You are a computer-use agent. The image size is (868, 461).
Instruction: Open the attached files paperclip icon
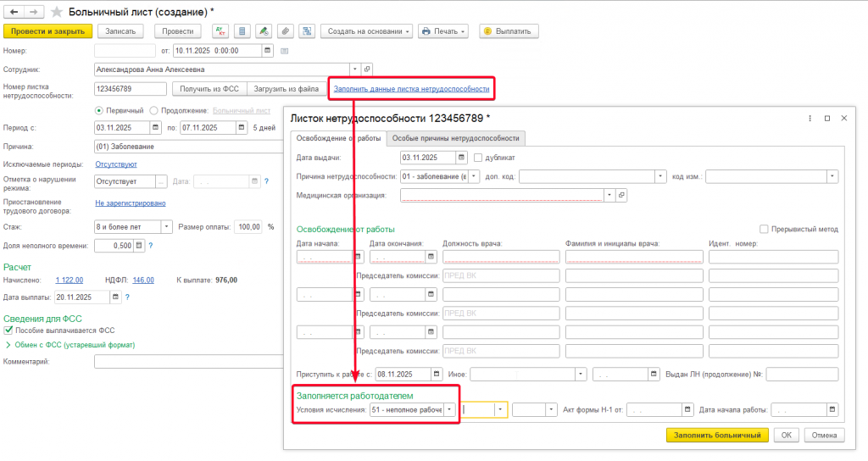[285, 31]
